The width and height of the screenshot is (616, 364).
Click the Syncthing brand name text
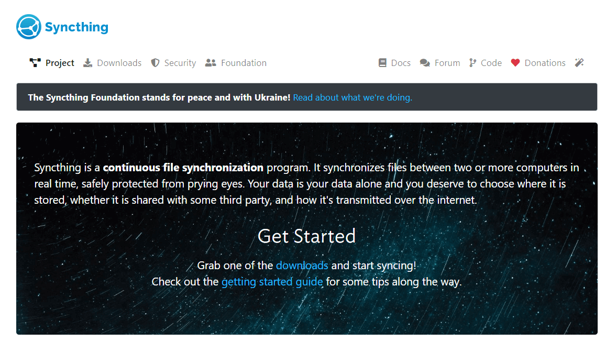point(76,27)
